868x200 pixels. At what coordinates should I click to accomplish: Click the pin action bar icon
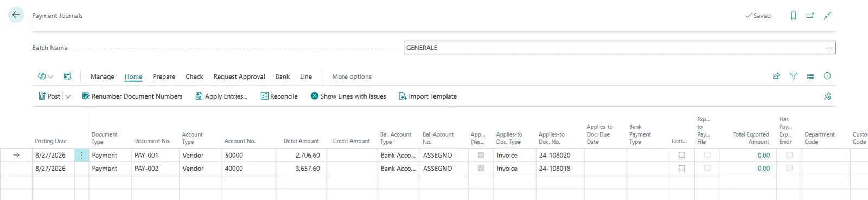pyautogui.click(x=827, y=96)
